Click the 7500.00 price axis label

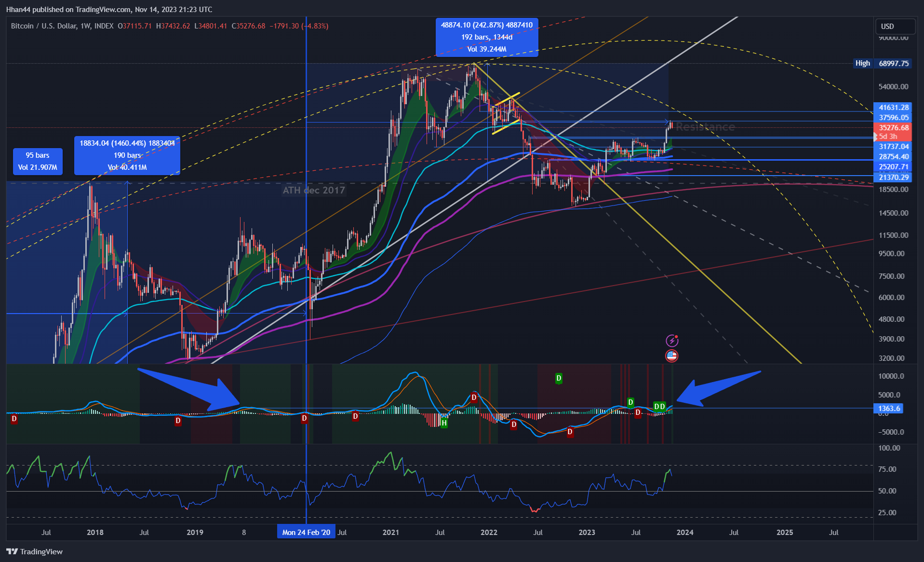point(891,276)
